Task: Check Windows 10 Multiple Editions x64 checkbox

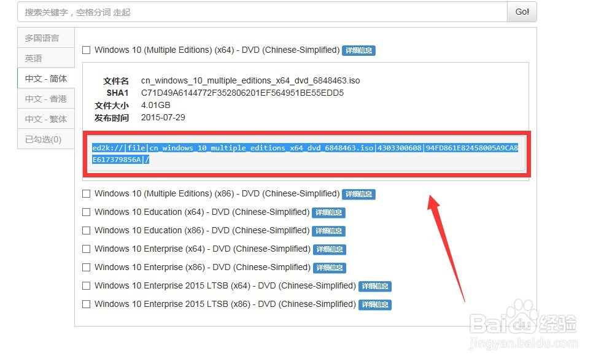Action: 87,50
